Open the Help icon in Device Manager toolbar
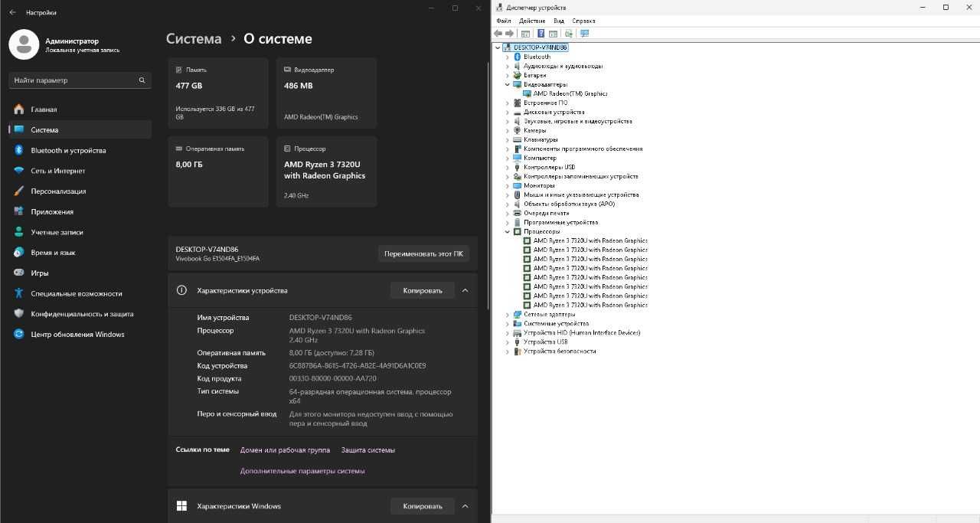 point(541,34)
